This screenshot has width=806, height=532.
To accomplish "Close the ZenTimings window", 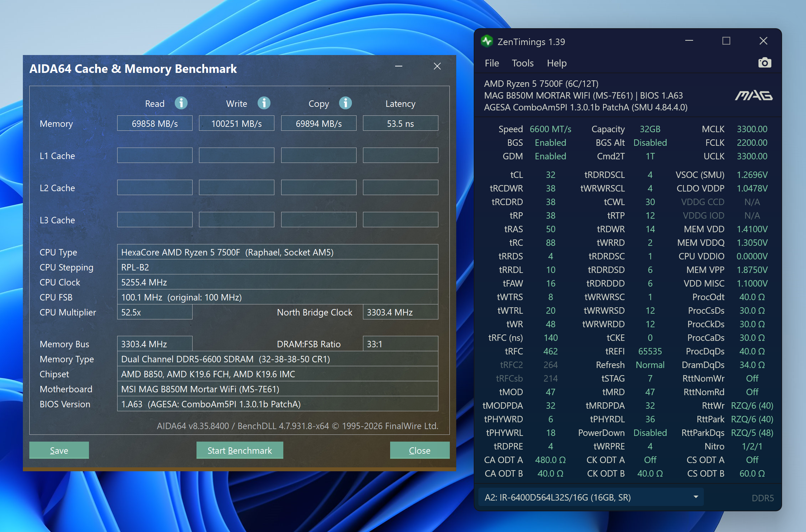I will [x=763, y=41].
